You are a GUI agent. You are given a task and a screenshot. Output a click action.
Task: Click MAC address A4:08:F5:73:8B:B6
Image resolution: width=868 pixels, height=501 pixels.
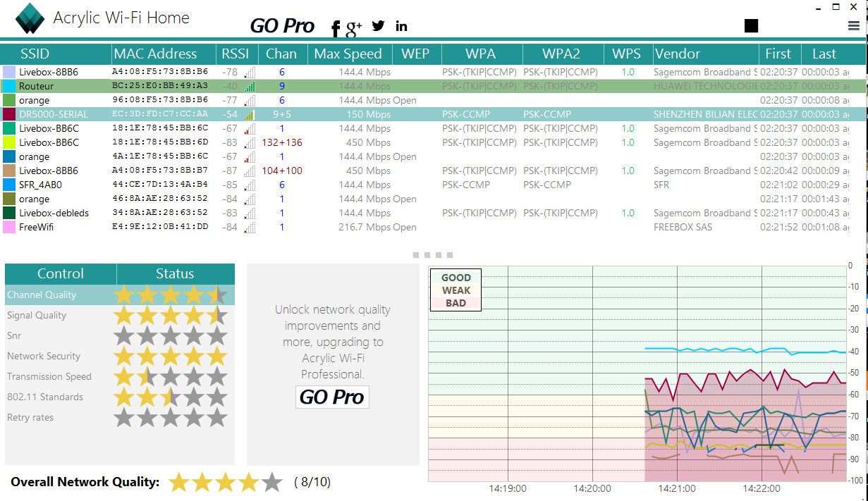(160, 72)
